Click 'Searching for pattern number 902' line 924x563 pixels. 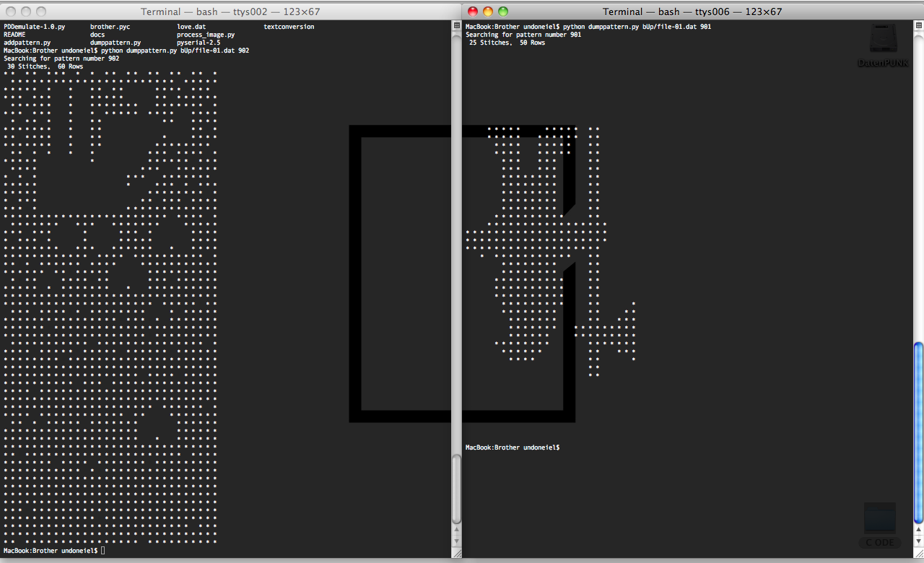pos(61,58)
